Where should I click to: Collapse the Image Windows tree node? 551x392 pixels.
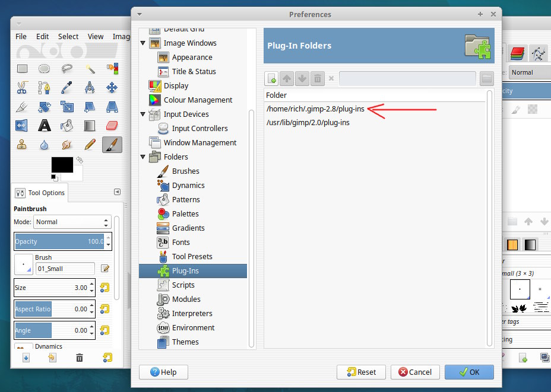click(143, 43)
